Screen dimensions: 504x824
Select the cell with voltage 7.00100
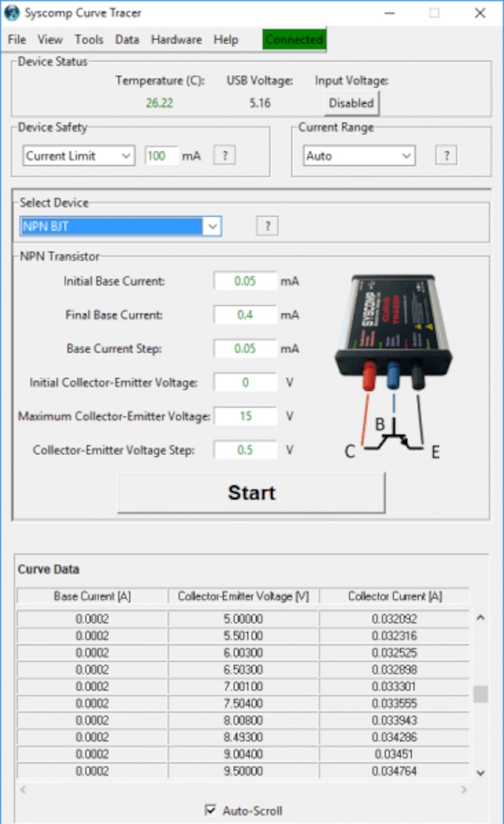tap(243, 686)
